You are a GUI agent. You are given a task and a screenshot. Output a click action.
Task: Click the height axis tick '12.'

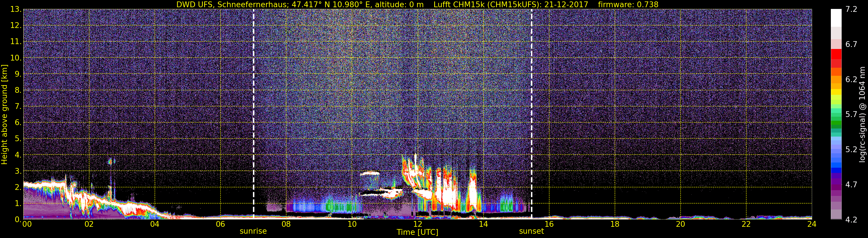point(16,25)
